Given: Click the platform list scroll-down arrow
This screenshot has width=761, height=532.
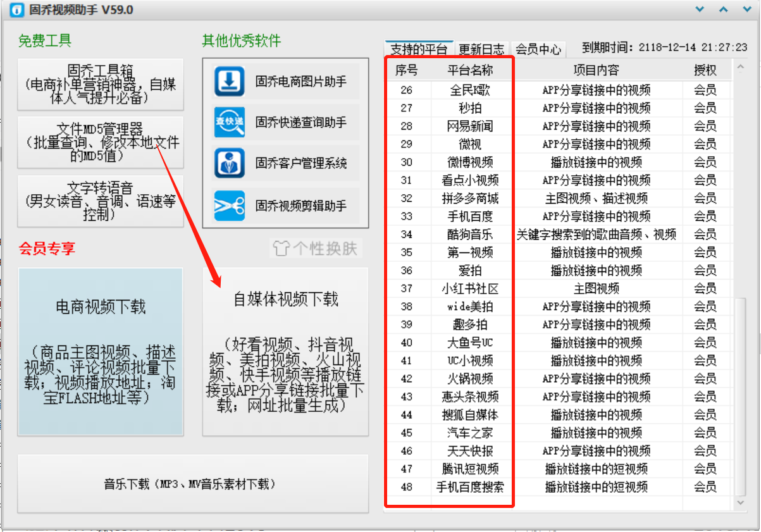Looking at the screenshot, I should tap(740, 502).
